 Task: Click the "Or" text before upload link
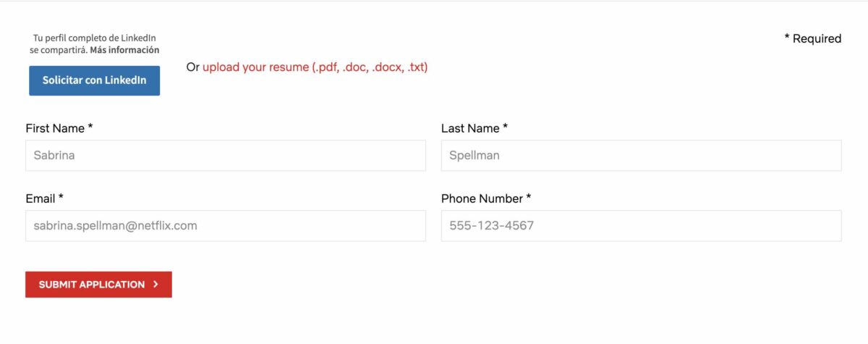[192, 67]
